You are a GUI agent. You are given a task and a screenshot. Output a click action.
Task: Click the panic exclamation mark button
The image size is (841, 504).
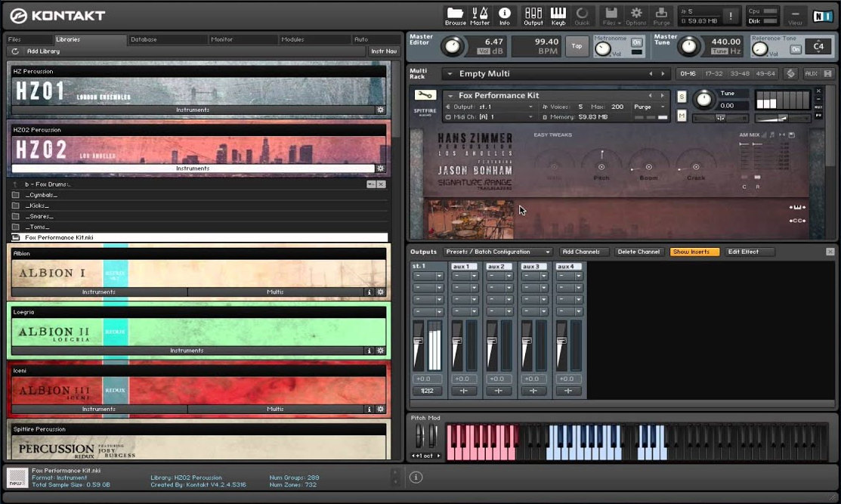pos(731,16)
